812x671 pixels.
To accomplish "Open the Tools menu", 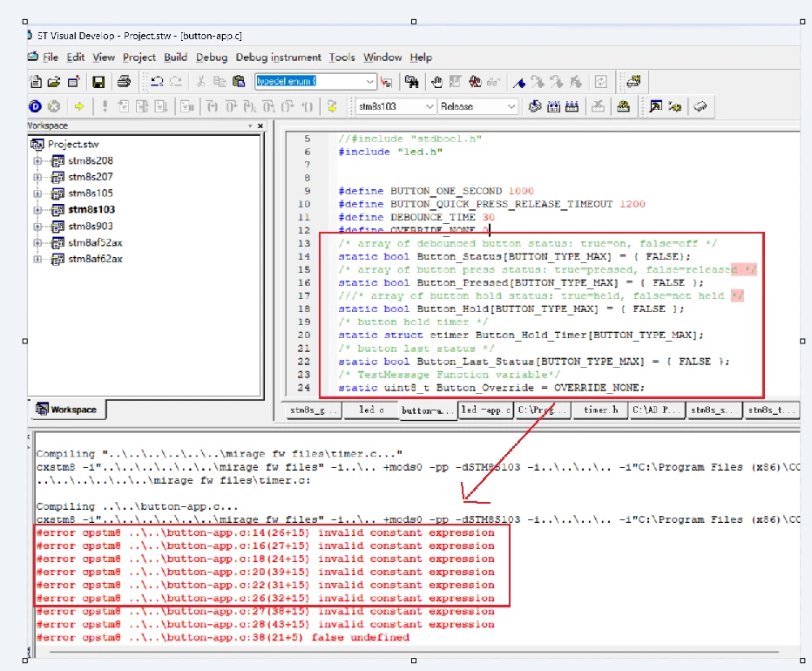I will tap(342, 57).
